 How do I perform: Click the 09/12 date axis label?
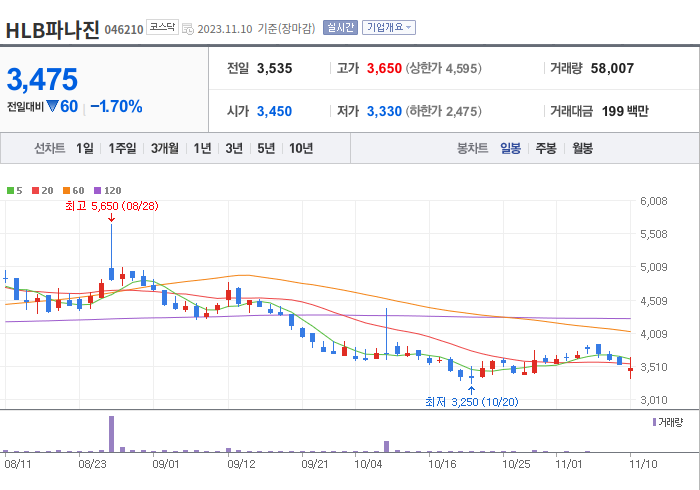click(241, 464)
